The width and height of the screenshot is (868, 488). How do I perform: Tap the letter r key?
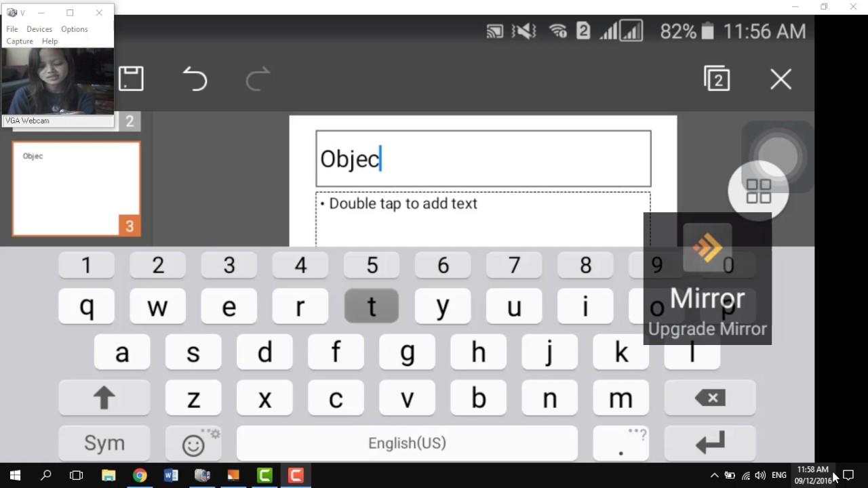(x=300, y=307)
